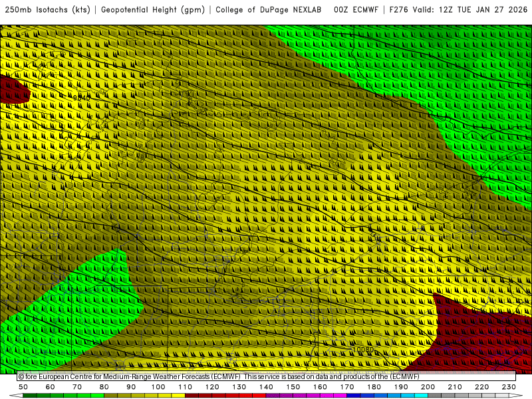
Task: Click the 70 value on color scale
Action: coord(77,387)
